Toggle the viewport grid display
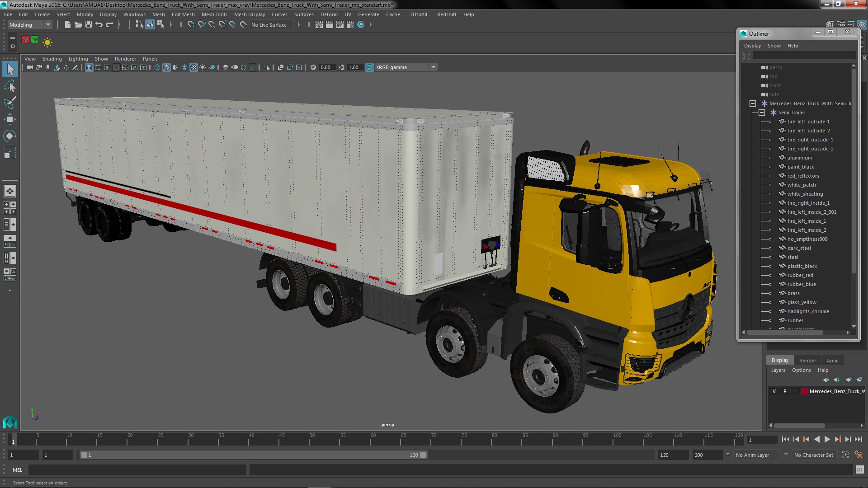868x488 pixels. pos(89,67)
